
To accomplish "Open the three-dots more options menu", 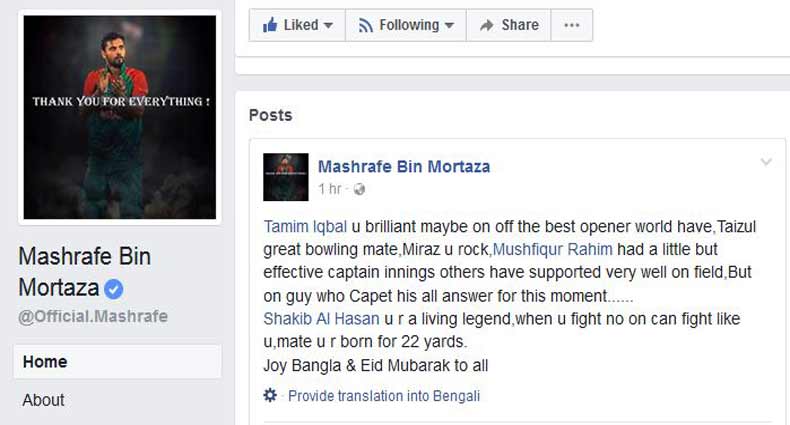I will 572,25.
